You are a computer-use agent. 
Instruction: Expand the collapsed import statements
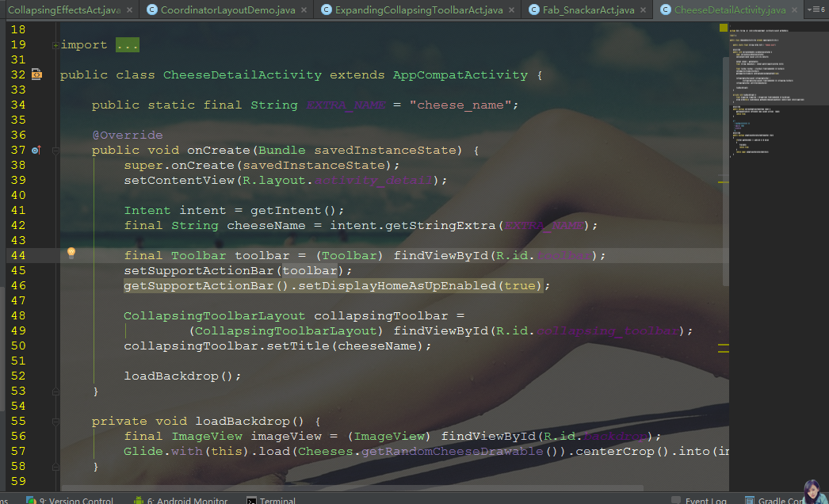55,45
